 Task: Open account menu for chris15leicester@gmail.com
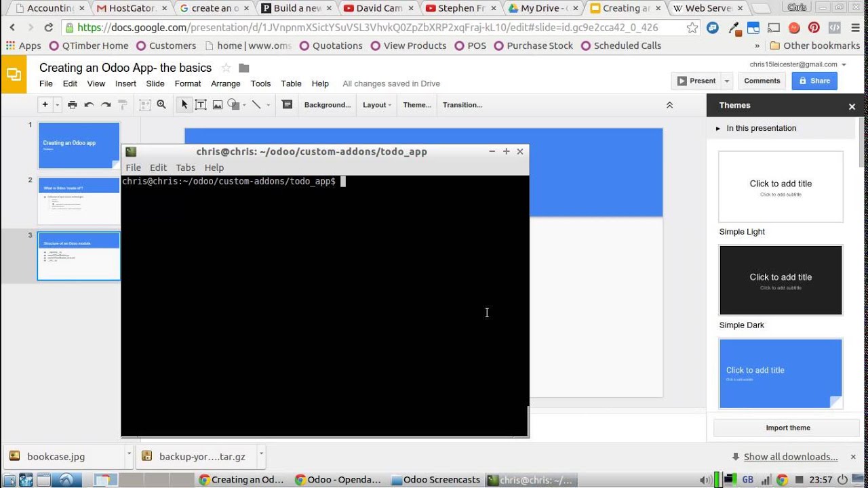[x=798, y=64]
